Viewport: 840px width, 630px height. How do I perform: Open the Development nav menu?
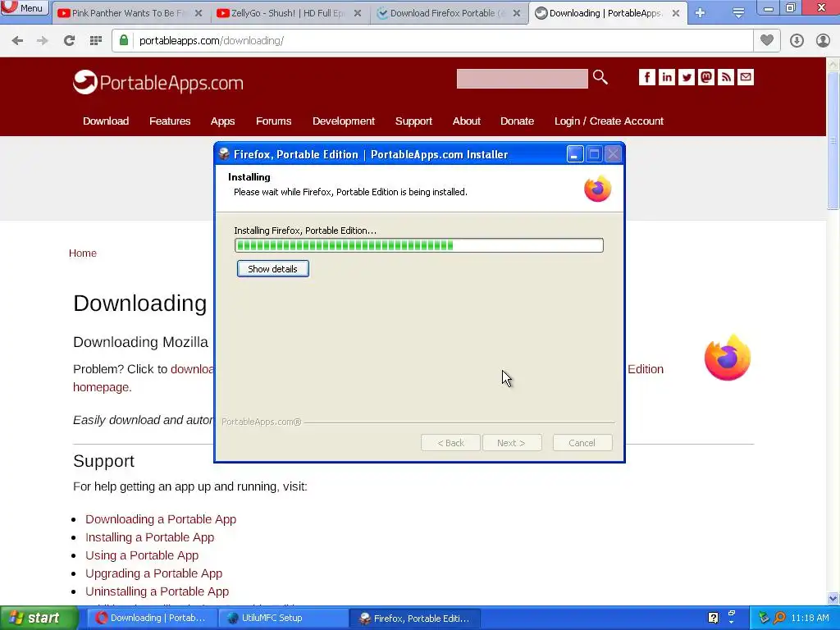pyautogui.click(x=344, y=121)
